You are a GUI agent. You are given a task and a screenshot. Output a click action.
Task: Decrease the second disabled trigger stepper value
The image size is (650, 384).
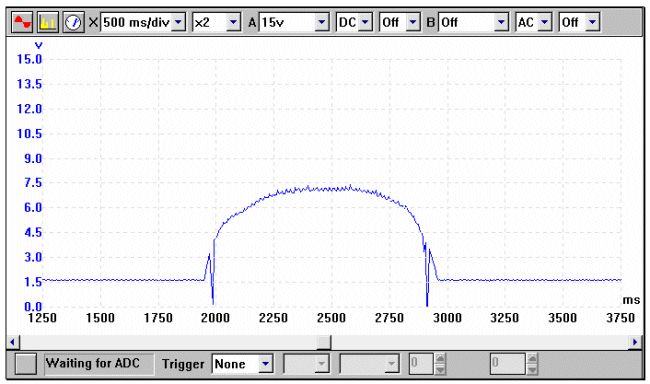(532, 369)
